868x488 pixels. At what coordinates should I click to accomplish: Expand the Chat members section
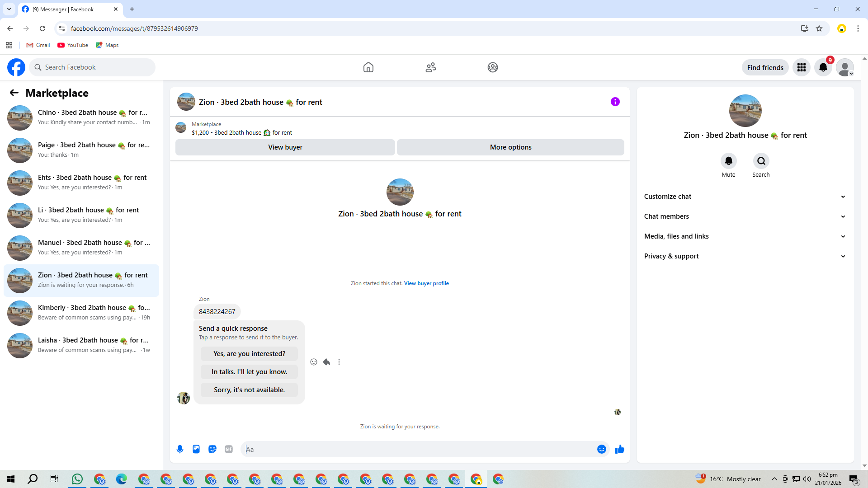(x=745, y=216)
